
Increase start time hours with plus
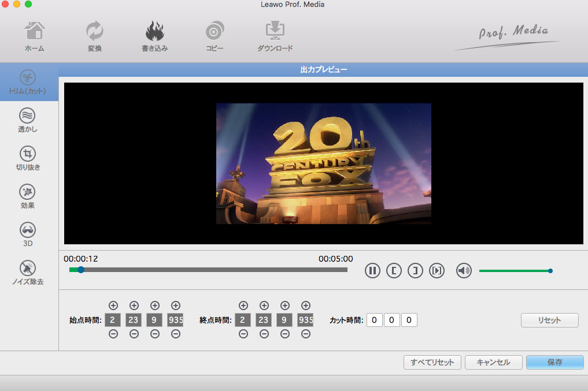(x=113, y=306)
